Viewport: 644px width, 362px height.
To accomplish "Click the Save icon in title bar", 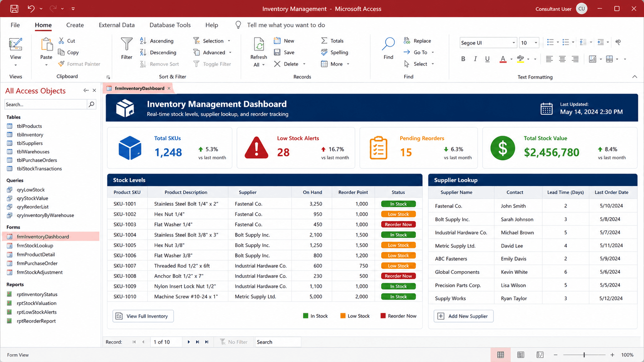I will 14,8.
